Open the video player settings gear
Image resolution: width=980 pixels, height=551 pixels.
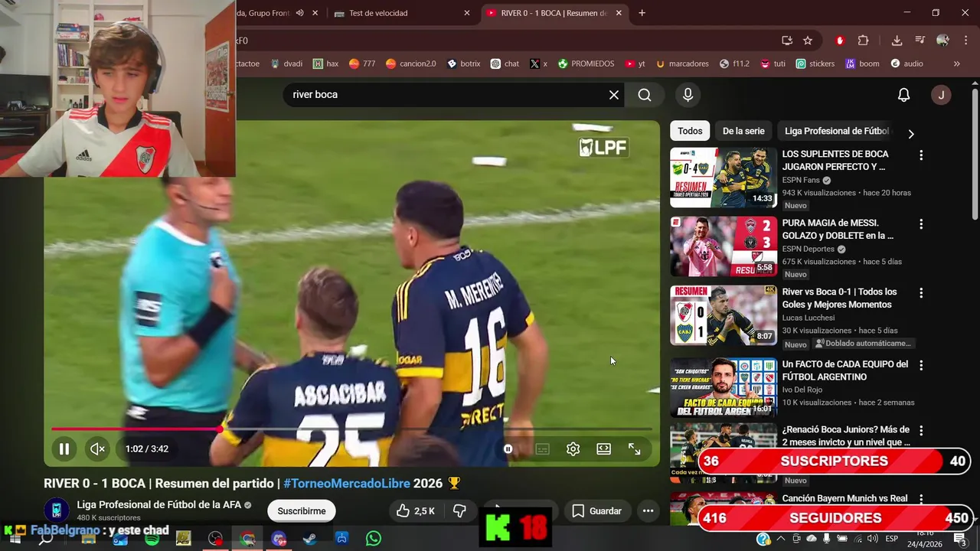click(x=573, y=449)
